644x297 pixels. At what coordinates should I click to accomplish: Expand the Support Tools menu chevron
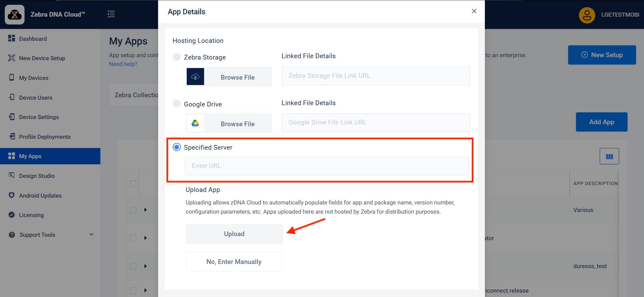click(x=91, y=234)
